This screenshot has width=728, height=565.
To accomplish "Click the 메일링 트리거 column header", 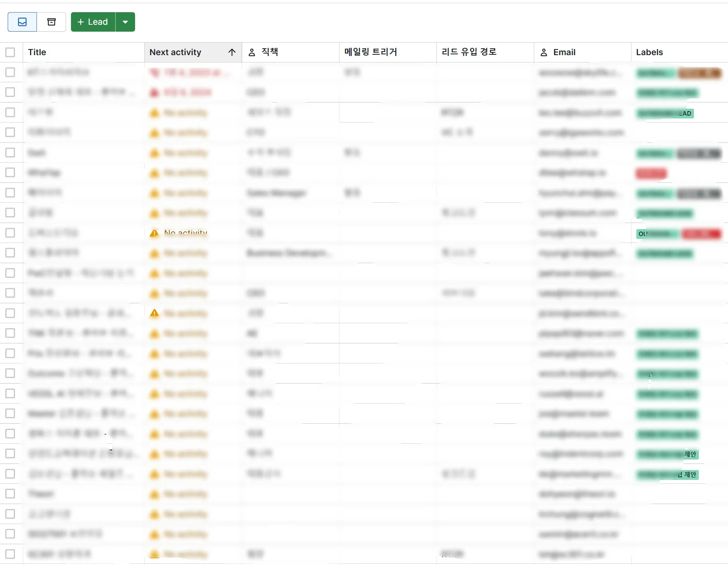I will tap(371, 52).
